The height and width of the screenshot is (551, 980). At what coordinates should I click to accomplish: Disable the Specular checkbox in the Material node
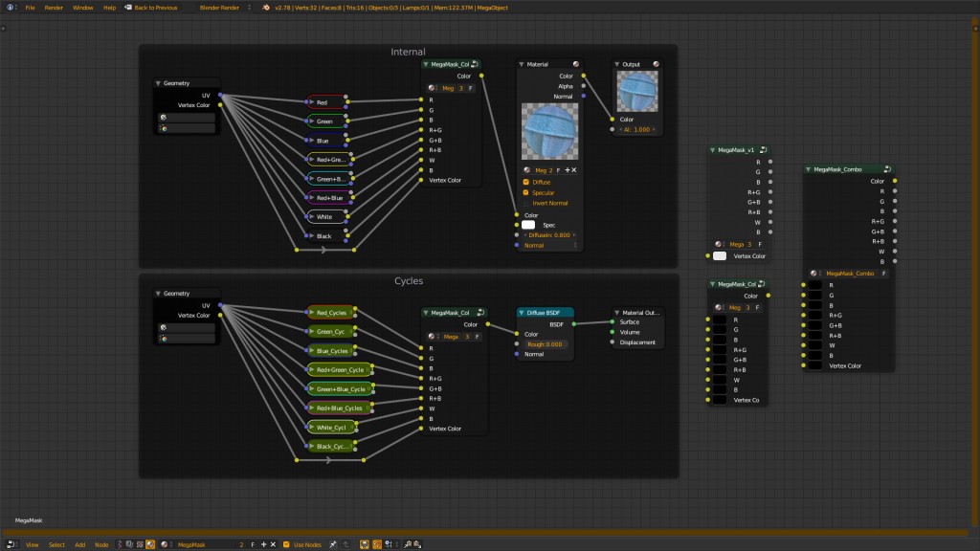point(525,192)
